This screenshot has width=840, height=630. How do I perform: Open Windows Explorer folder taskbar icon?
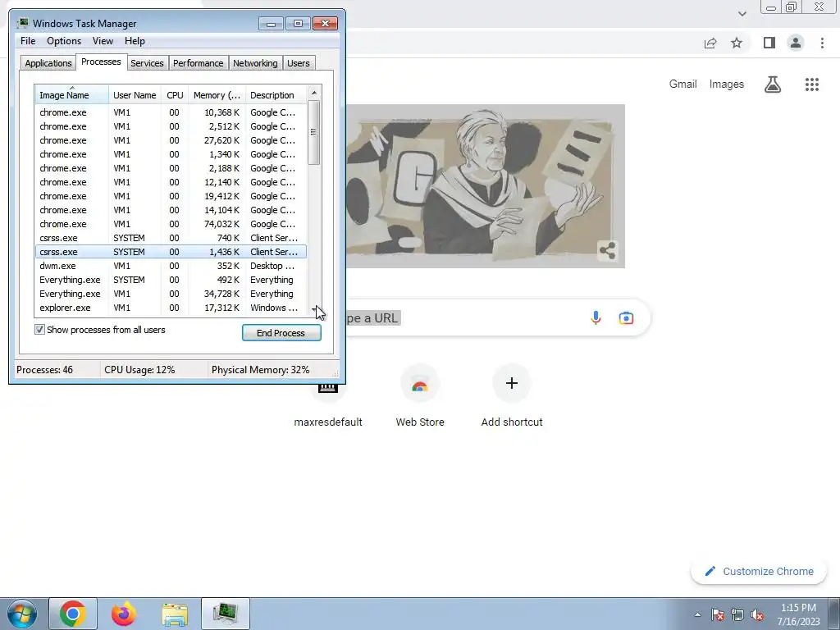point(175,614)
